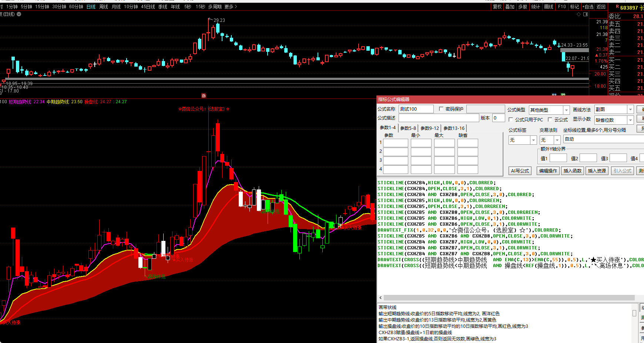
Task: Click the 涨 marker below the price chart
Action: point(204,96)
